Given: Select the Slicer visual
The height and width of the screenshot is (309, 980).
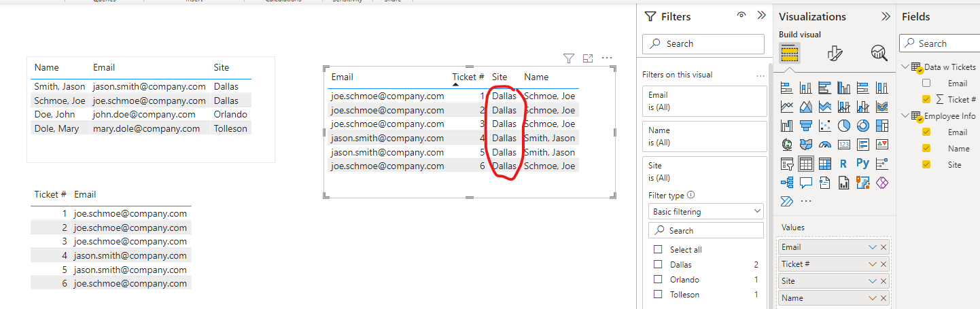Looking at the screenshot, I should [787, 164].
